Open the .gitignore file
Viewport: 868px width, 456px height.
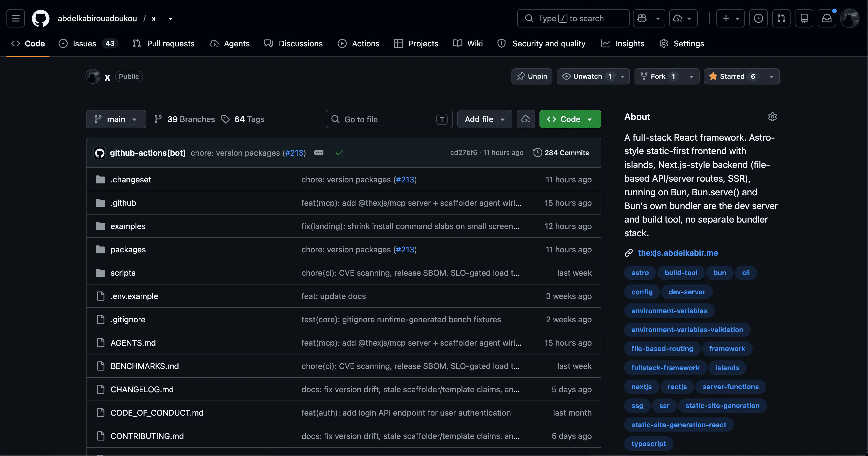(128, 319)
